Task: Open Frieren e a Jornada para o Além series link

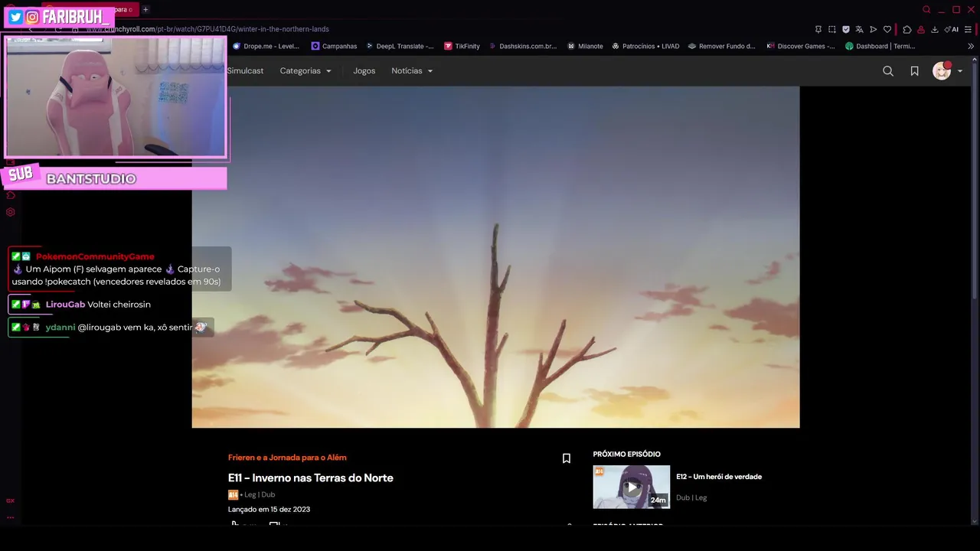Action: pyautogui.click(x=287, y=458)
